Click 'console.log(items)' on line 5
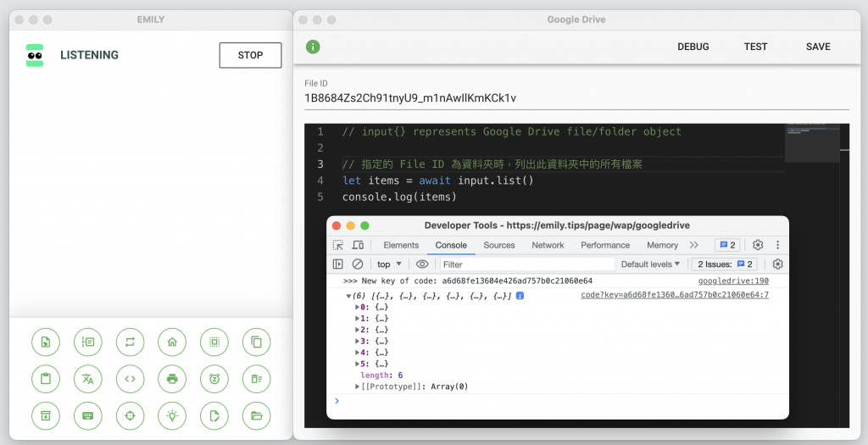 [399, 197]
